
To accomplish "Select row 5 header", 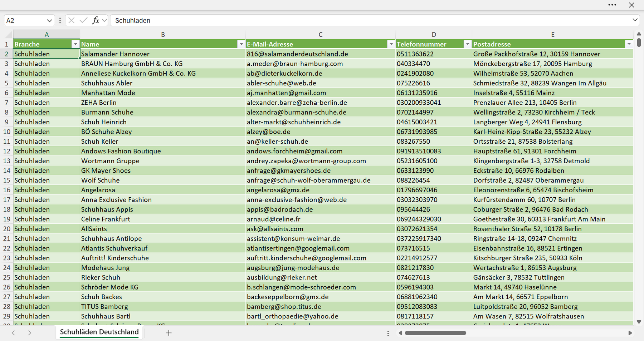I will click(6, 83).
